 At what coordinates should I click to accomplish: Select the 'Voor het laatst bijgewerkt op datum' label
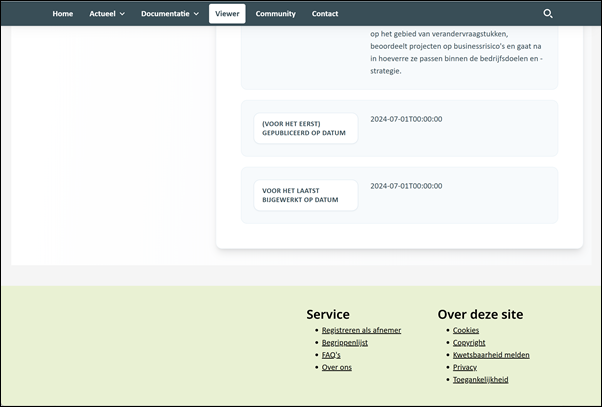[x=306, y=195]
